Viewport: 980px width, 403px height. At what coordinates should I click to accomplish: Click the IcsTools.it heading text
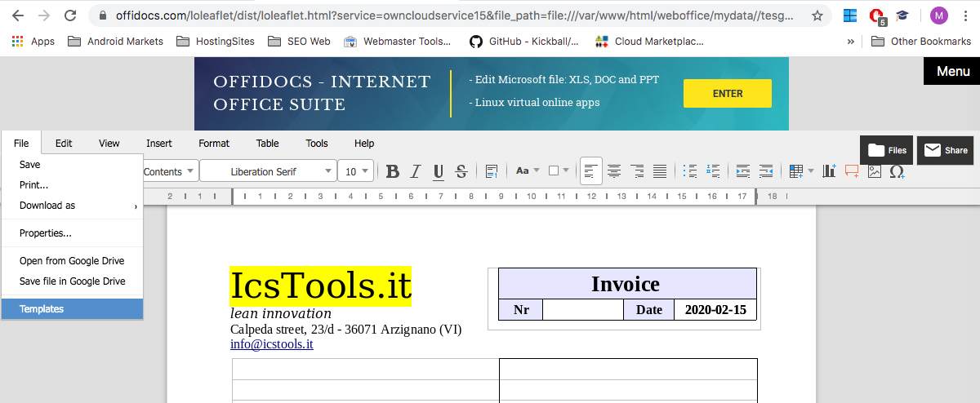[321, 286]
